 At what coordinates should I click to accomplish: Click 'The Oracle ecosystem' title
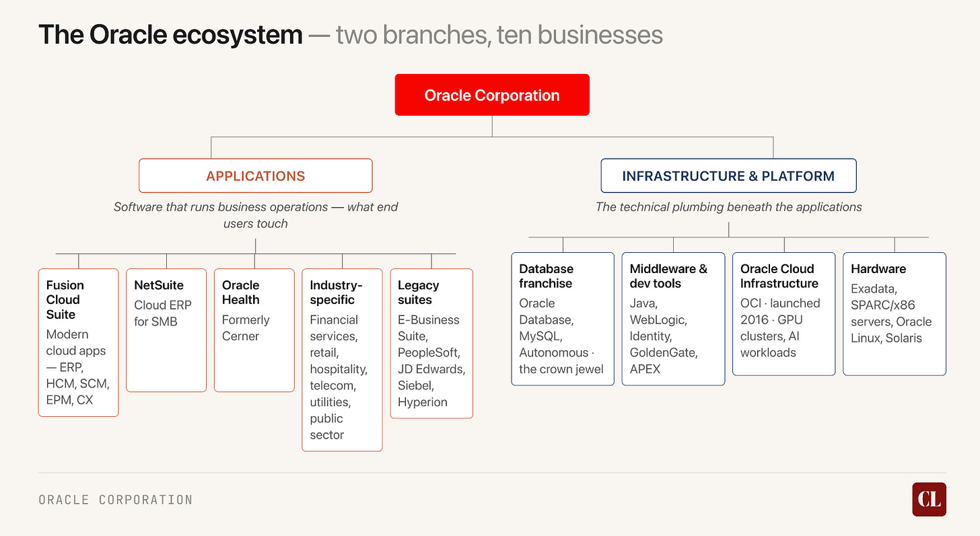coord(170,35)
